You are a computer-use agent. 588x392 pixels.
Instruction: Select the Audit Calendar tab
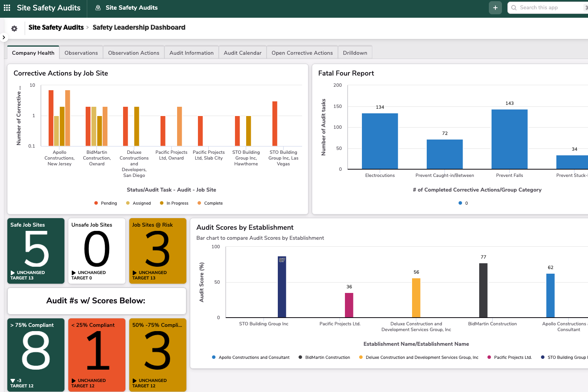(x=242, y=52)
